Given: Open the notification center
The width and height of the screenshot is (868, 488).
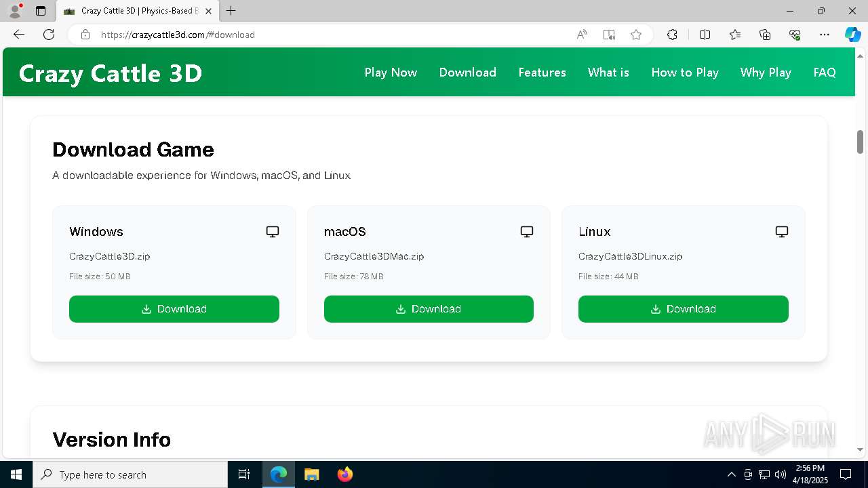Looking at the screenshot, I should (x=846, y=474).
